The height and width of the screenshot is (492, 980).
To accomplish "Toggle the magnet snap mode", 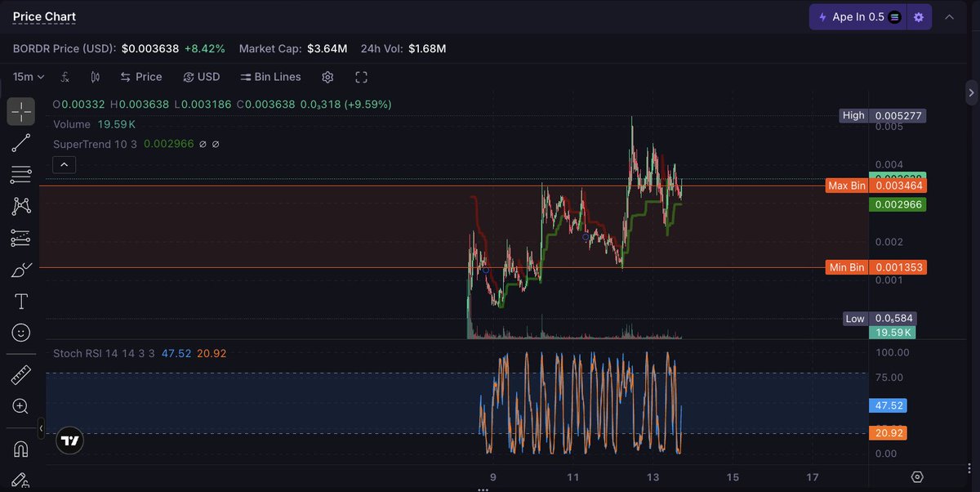I will [21, 449].
